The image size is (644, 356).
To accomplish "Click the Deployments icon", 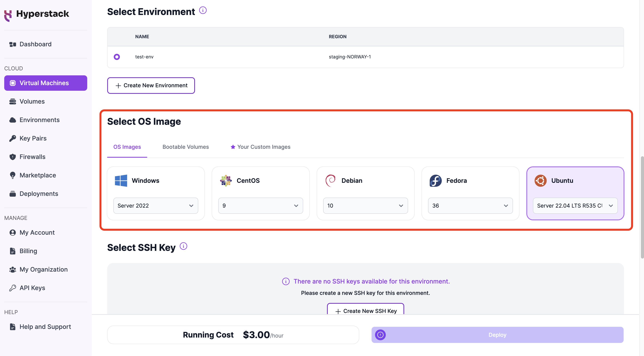I will pyautogui.click(x=12, y=194).
